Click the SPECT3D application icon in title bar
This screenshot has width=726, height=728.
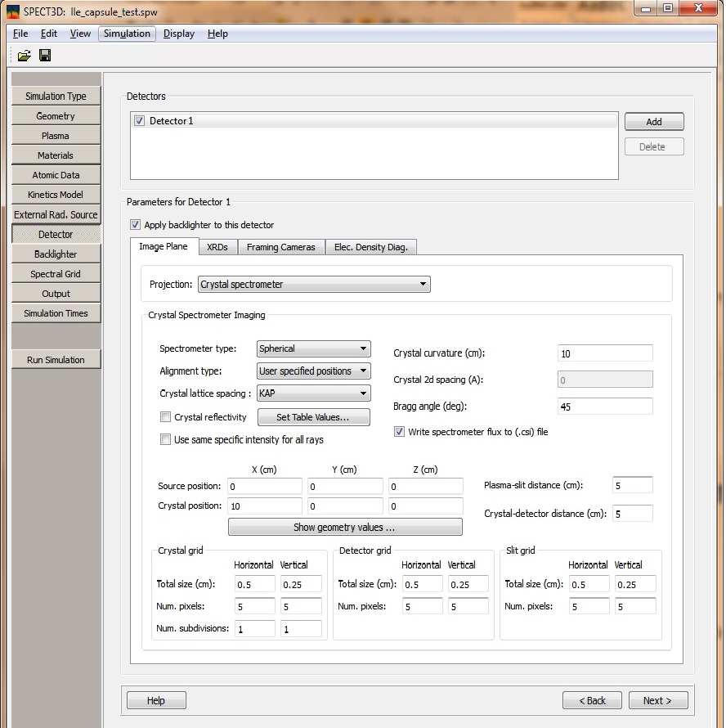click(13, 10)
